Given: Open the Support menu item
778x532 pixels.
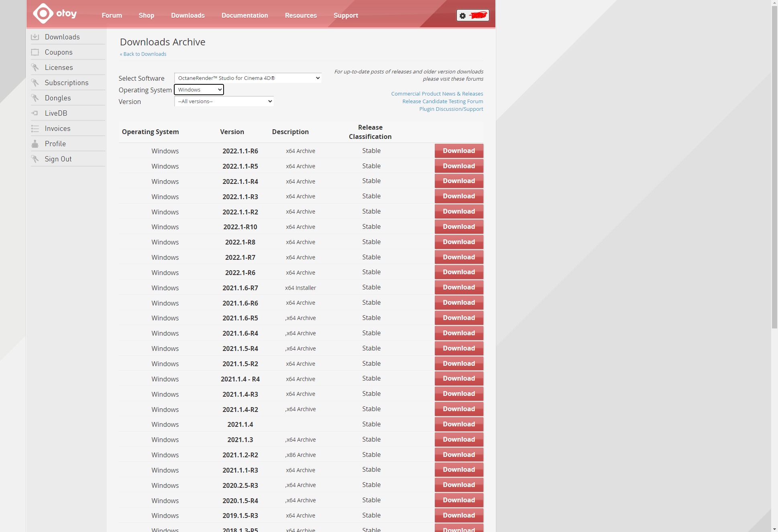Looking at the screenshot, I should pos(346,15).
